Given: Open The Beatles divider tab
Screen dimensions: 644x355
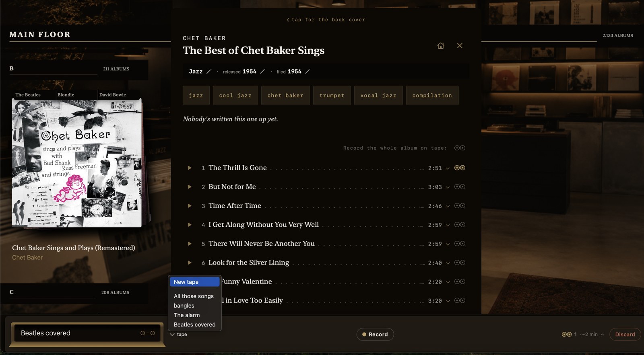Looking at the screenshot, I should pos(35,95).
